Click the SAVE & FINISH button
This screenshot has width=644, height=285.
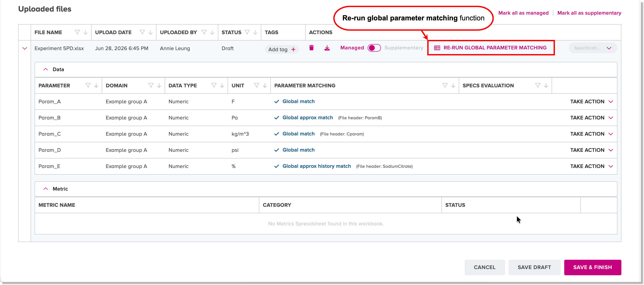(593, 267)
